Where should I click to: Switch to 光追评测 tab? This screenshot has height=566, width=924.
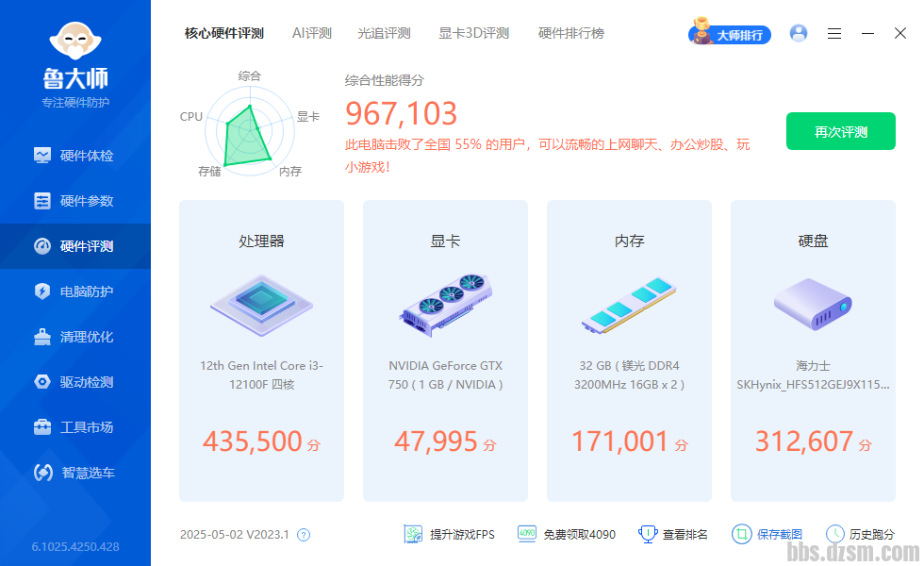coord(384,33)
